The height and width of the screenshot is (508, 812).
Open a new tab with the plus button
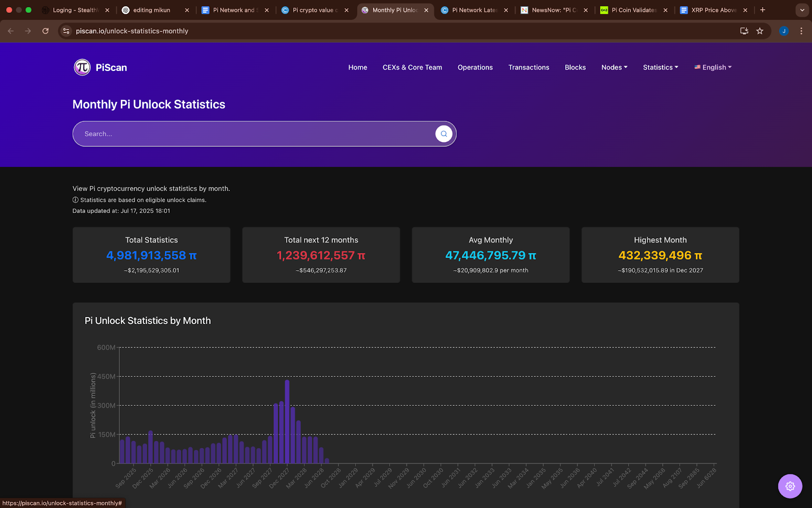tap(762, 10)
